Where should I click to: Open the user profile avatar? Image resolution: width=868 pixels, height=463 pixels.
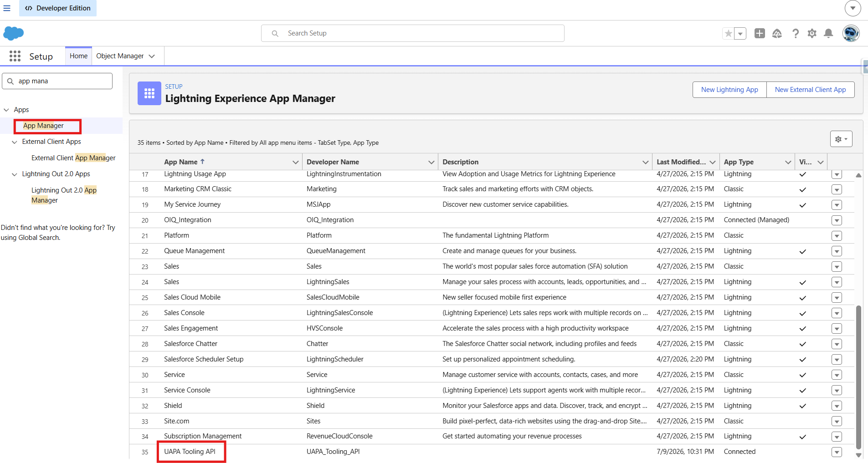click(851, 33)
